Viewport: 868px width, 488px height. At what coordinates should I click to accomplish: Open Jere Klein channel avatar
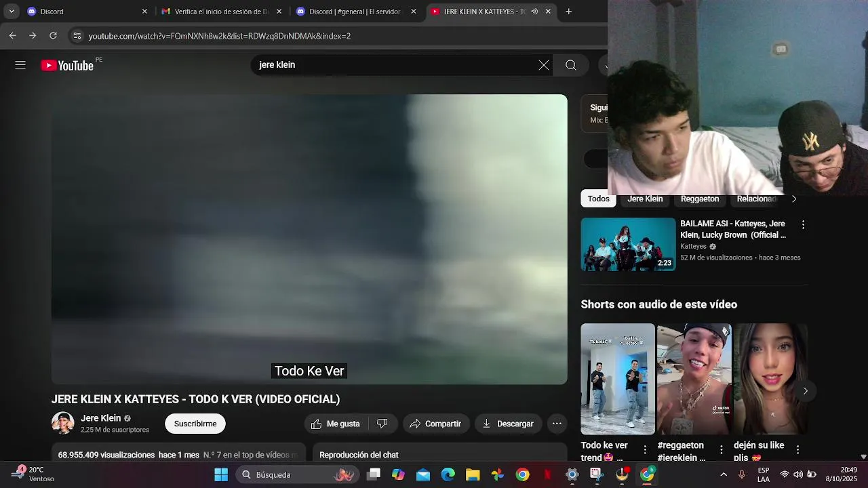pos(63,423)
